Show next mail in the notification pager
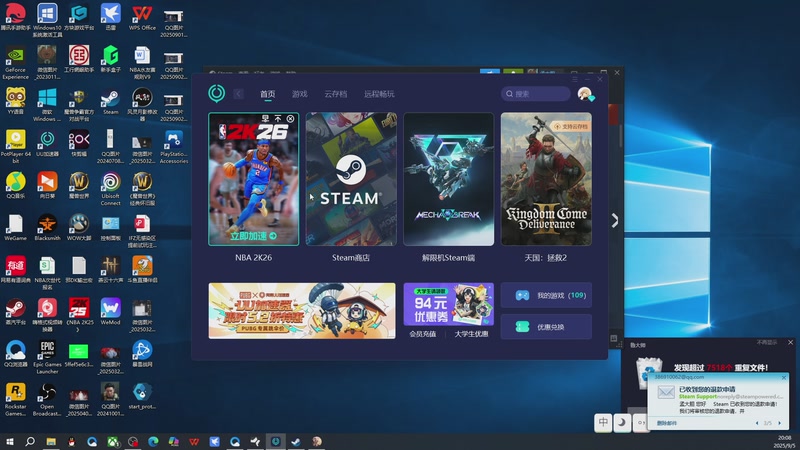 [x=779, y=423]
